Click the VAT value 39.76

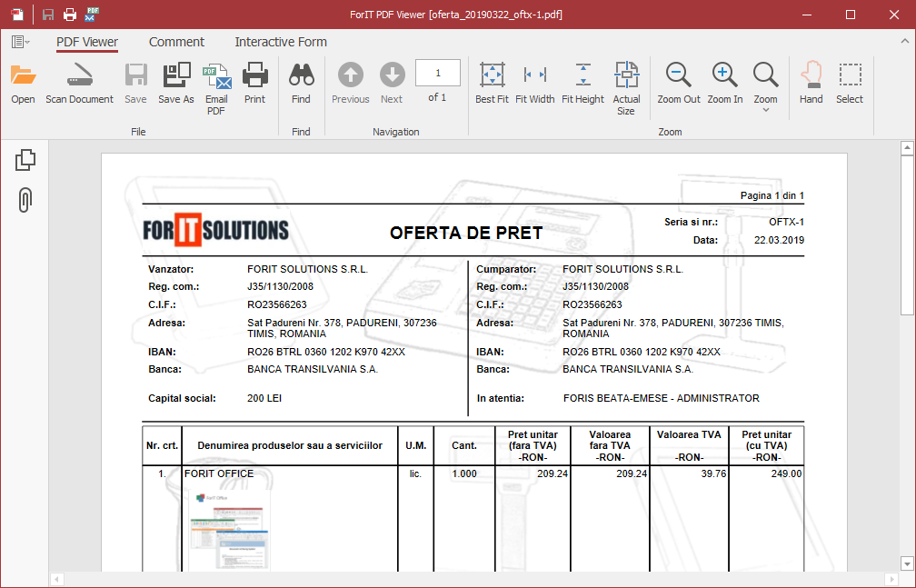[x=713, y=473]
